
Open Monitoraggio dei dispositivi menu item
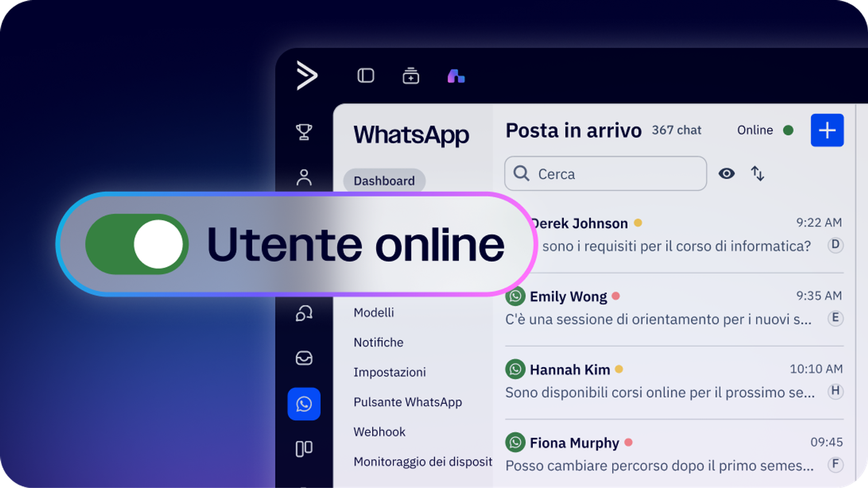[423, 462]
